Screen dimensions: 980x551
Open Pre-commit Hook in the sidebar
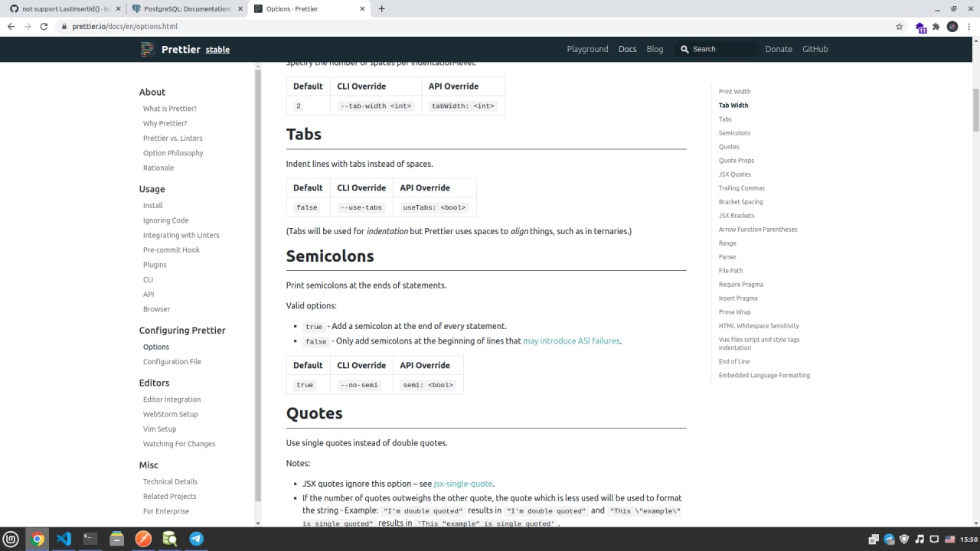click(x=171, y=249)
